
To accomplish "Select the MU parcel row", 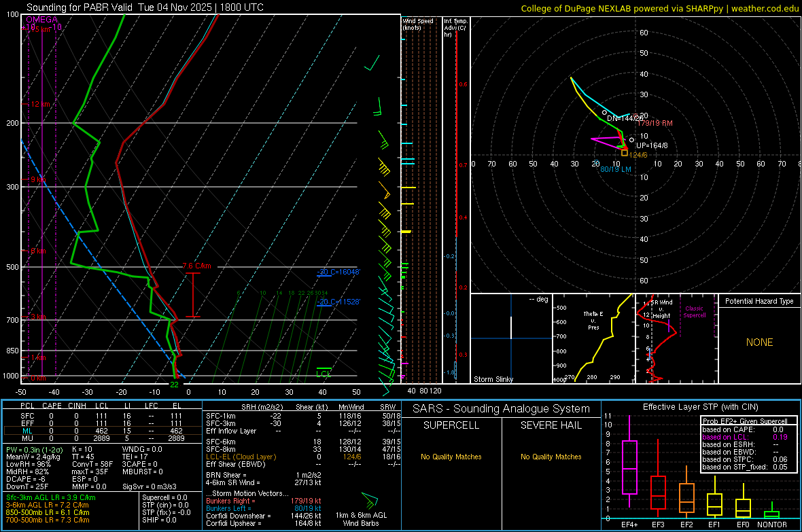I will click(102, 438).
